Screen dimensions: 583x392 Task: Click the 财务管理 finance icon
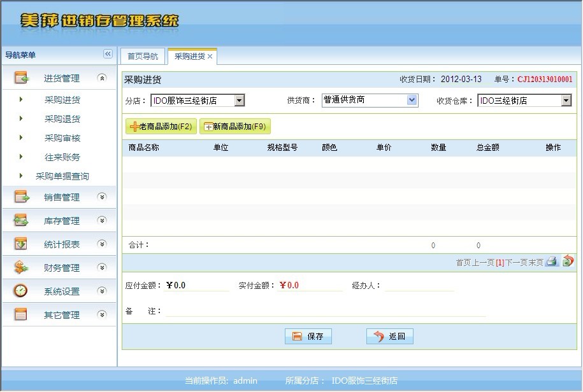tap(21, 267)
